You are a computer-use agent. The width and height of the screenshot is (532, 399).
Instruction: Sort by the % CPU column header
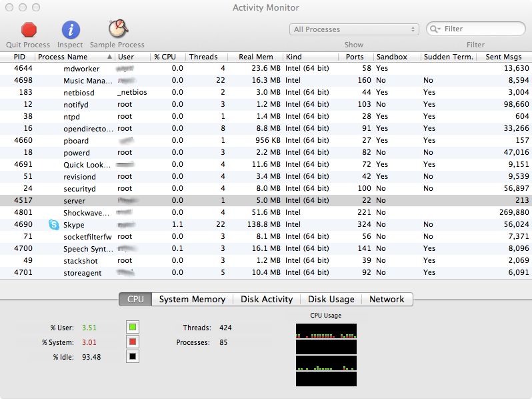(x=168, y=57)
